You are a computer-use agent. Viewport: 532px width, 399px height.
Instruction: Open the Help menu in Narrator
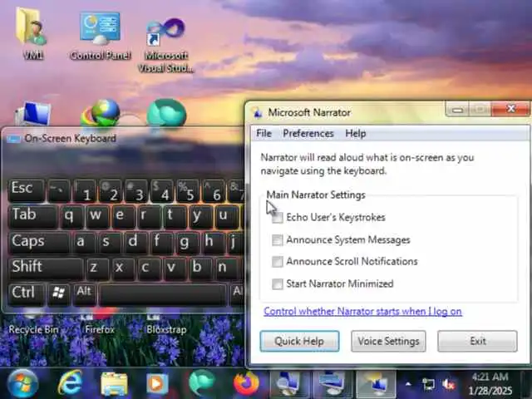(356, 133)
